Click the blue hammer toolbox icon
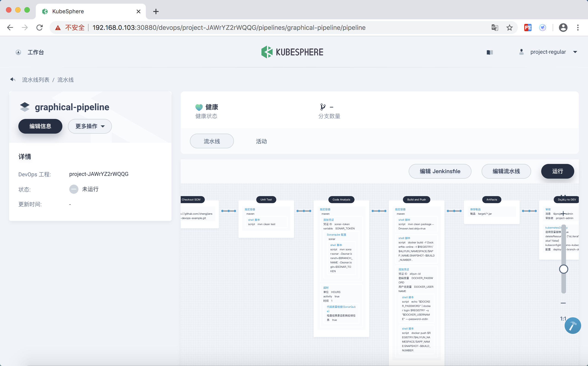Screen dimensions: 588x366 point(573,325)
